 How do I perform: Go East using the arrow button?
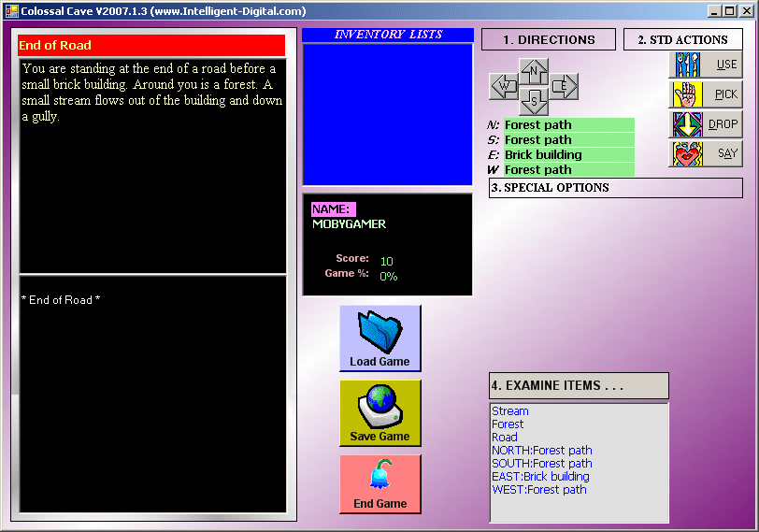pos(564,87)
